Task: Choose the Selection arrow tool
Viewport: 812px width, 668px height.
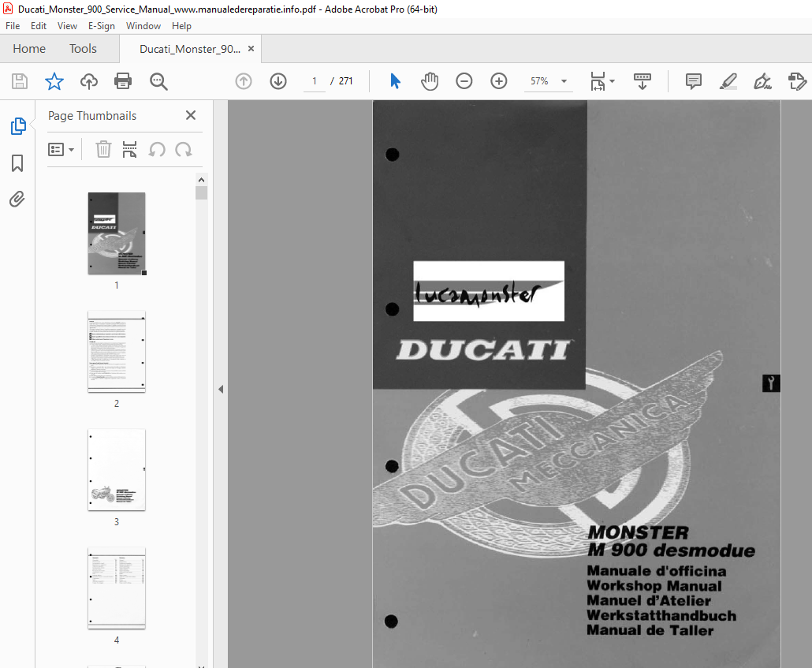Action: pyautogui.click(x=395, y=81)
